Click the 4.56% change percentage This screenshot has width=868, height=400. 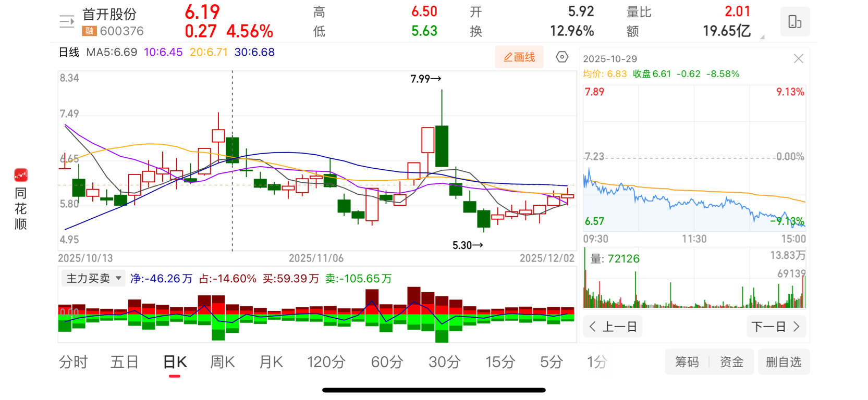coord(250,31)
